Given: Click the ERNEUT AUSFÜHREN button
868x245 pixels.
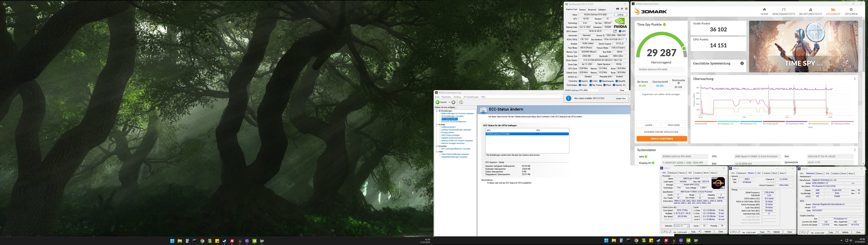Looking at the screenshot, I should pos(662,139).
